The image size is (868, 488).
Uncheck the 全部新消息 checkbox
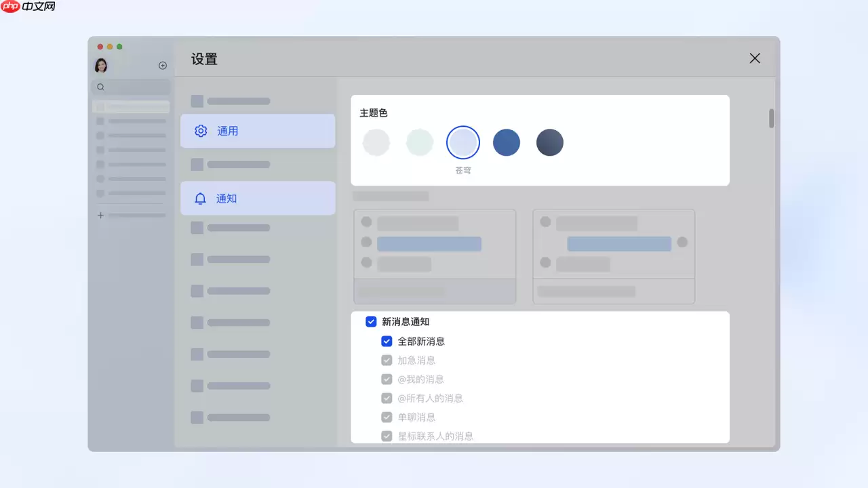[387, 341]
